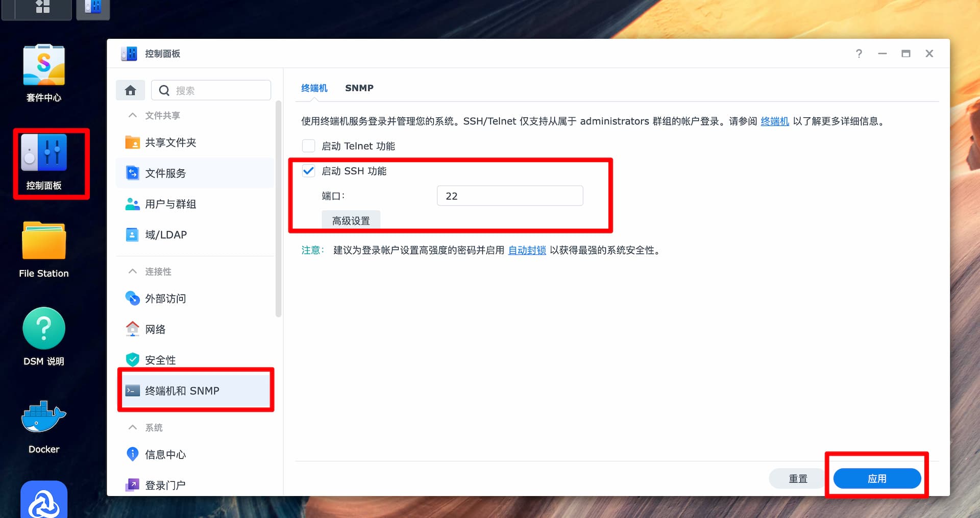Click the help question mark icon
980x518 pixels.
(x=859, y=54)
